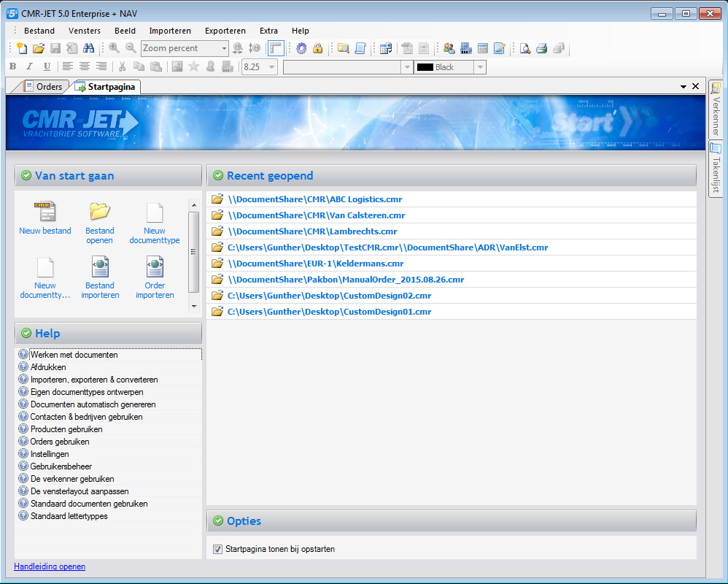Click the 'Handleiding openen' link
Image resolution: width=728 pixels, height=584 pixels.
click(x=50, y=566)
